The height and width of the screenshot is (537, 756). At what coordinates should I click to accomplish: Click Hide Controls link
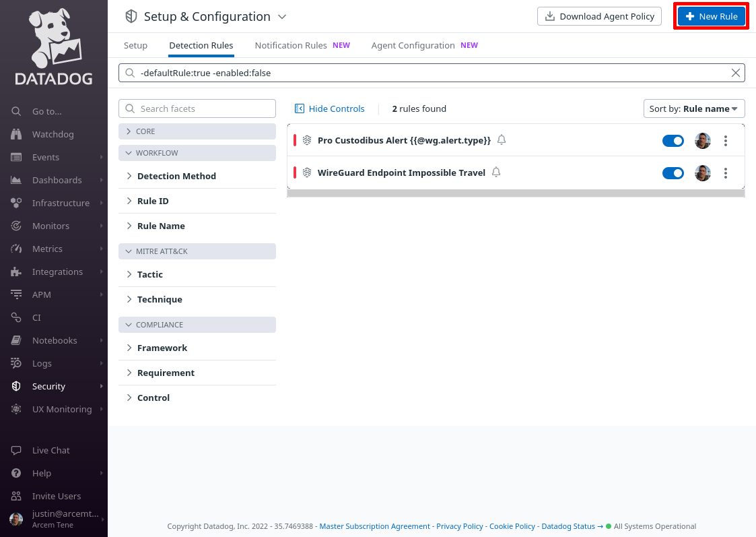[329, 108]
